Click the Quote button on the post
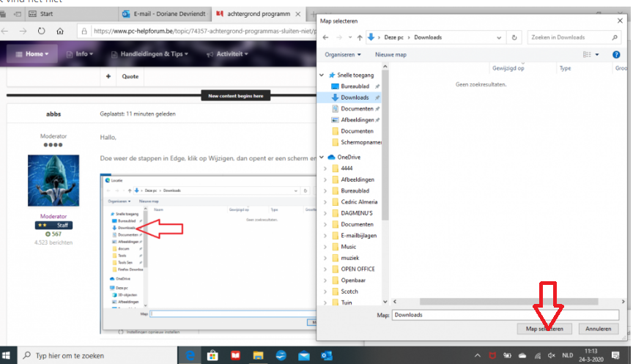 (x=130, y=76)
